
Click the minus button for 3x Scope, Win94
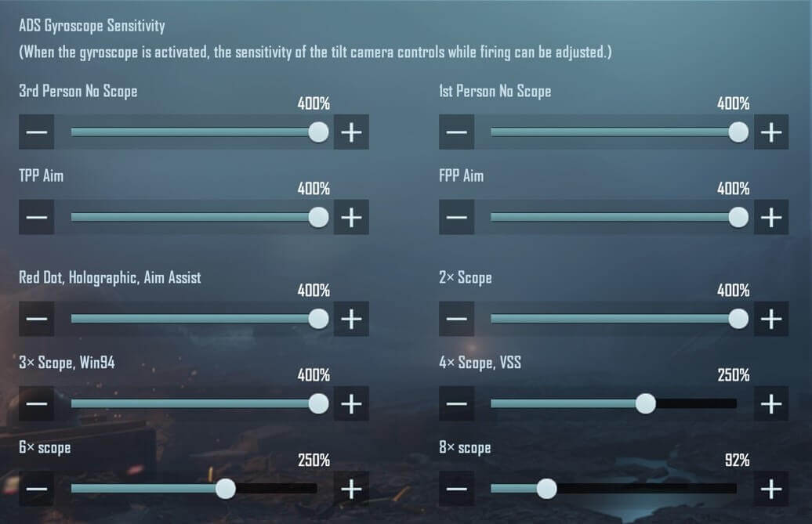tap(36, 403)
